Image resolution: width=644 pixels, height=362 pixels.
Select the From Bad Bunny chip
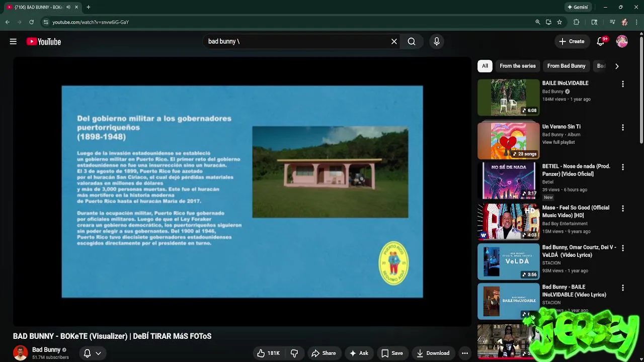tap(566, 66)
